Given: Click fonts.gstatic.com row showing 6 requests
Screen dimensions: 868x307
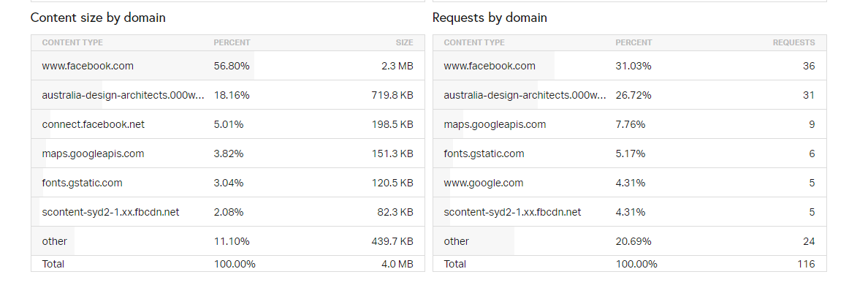Looking at the screenshot, I should (484, 153).
